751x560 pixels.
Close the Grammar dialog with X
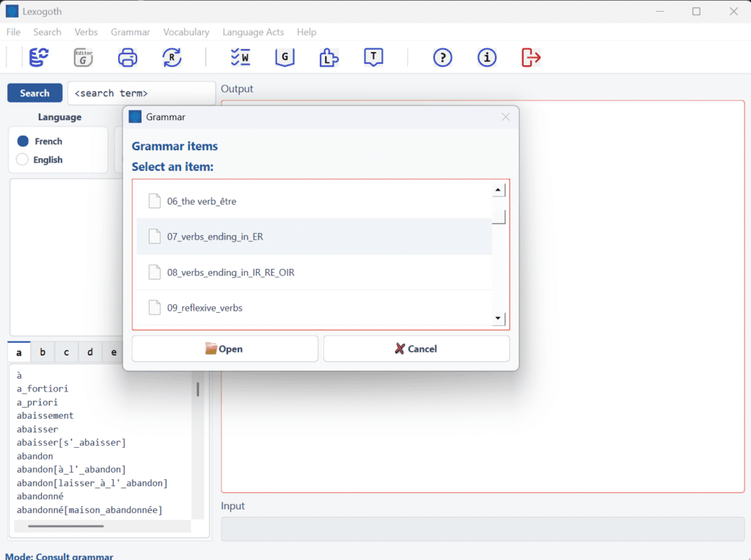click(x=505, y=117)
